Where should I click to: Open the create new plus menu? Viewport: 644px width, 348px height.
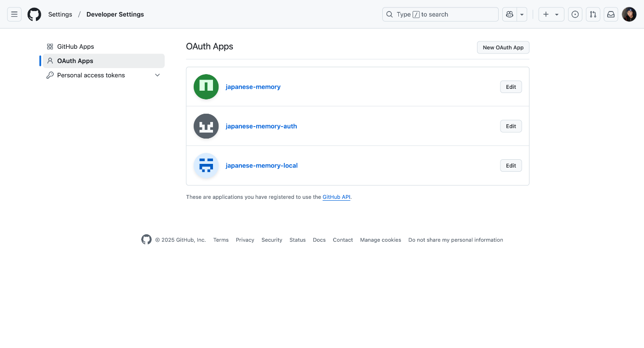click(551, 14)
